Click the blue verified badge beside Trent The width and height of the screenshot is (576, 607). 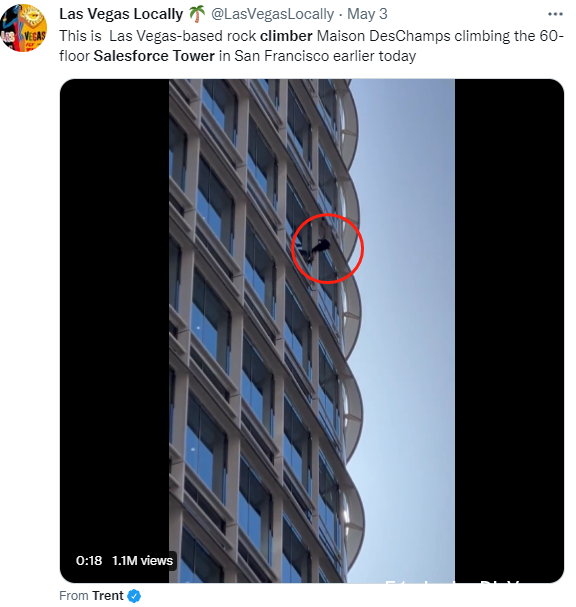[134, 596]
